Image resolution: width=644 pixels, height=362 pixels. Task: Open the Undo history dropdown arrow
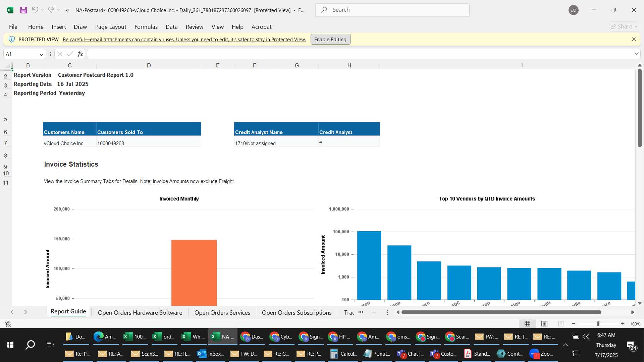tap(42, 10)
